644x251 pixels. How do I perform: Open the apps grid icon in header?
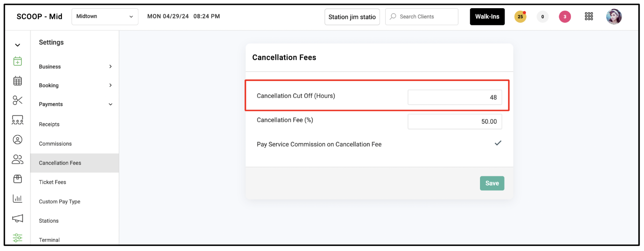point(589,16)
